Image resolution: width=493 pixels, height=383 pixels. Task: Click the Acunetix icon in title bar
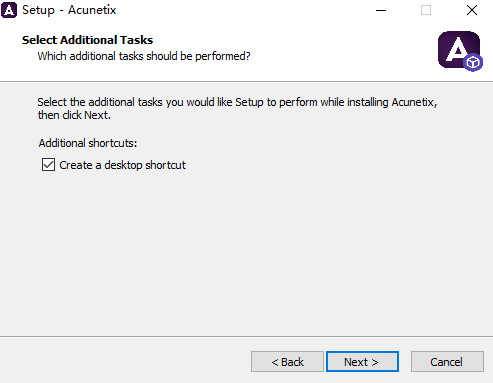tap(9, 10)
